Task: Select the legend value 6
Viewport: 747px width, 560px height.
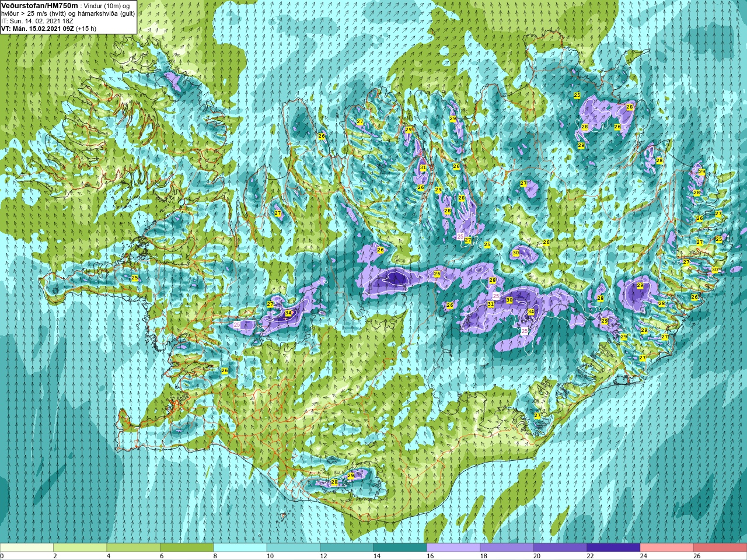Action: (162, 556)
